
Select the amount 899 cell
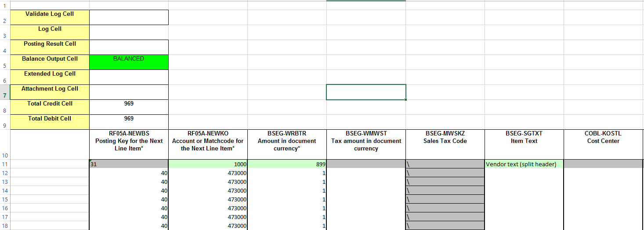pos(287,164)
